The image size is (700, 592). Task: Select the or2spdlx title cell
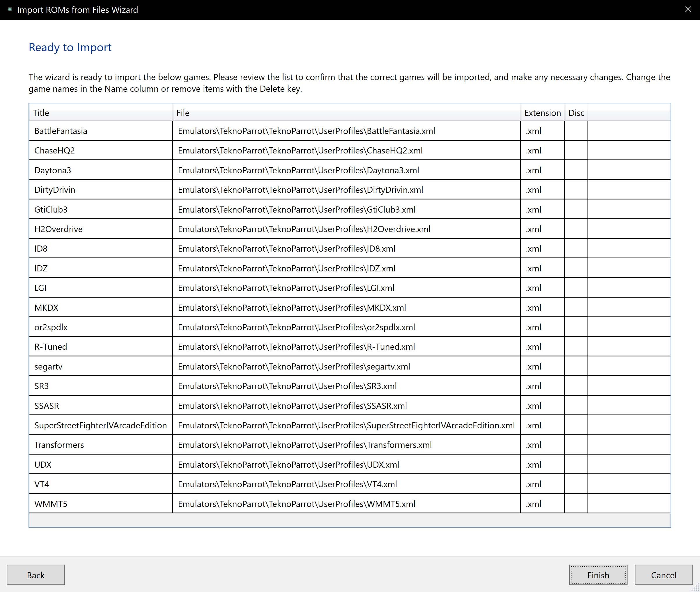pyautogui.click(x=101, y=327)
